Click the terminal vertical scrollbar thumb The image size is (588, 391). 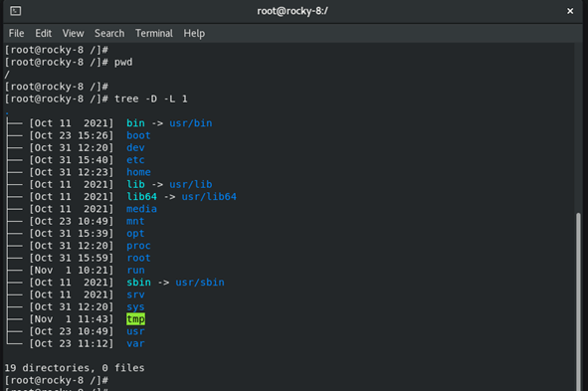[578, 301]
